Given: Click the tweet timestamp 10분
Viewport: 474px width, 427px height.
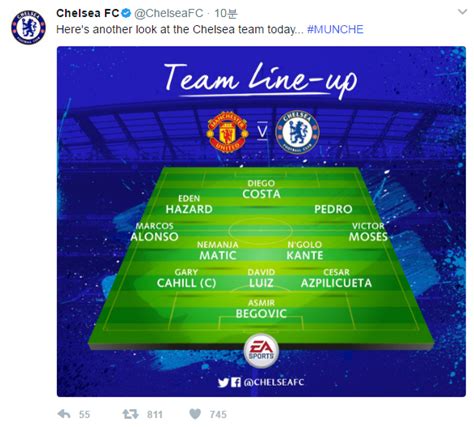Looking at the screenshot, I should [x=226, y=13].
